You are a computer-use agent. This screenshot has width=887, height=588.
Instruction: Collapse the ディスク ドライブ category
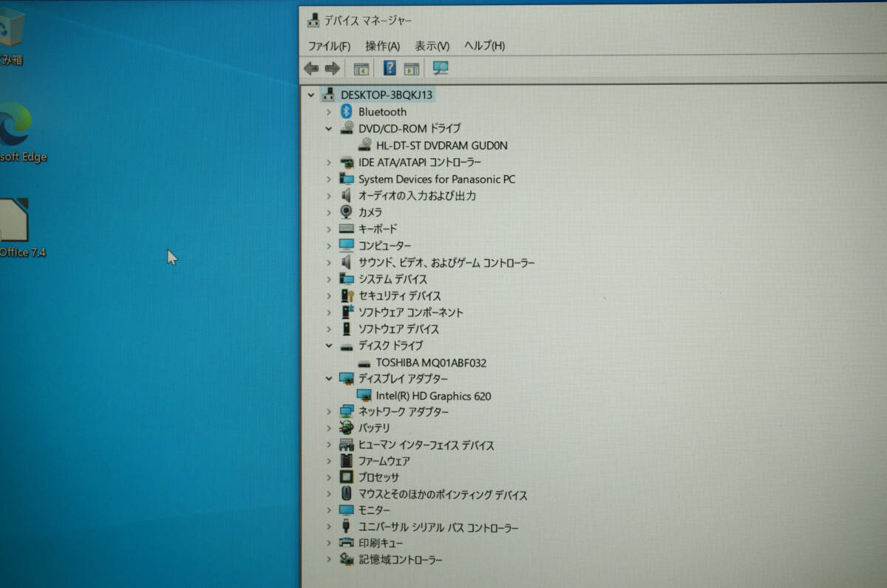[329, 346]
